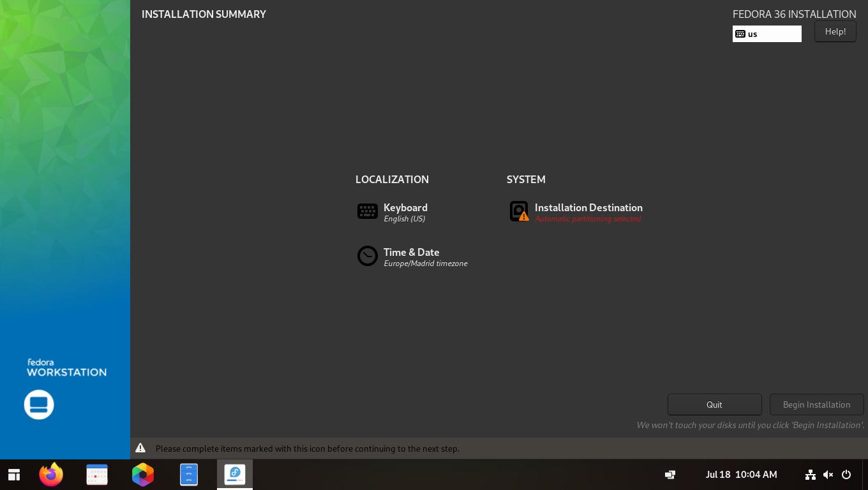The width and height of the screenshot is (868, 490).
Task: Open the Automatic partitioning selected warning text
Action: pos(588,219)
